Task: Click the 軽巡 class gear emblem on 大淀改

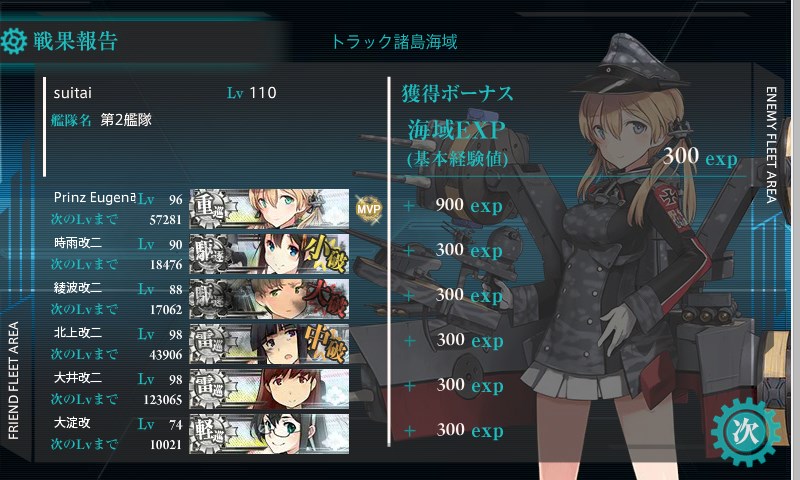Action: (x=210, y=434)
